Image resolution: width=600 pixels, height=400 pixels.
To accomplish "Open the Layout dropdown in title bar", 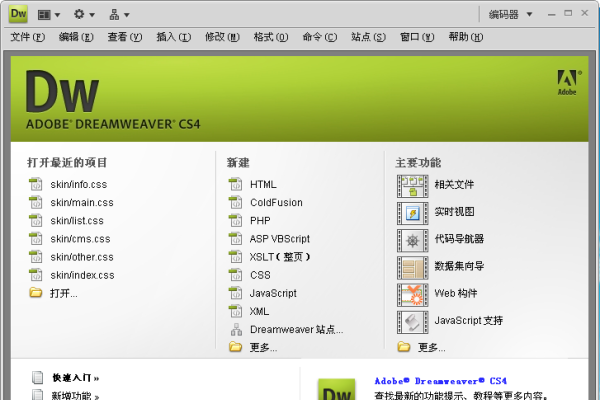I will pyautogui.click(x=49, y=15).
